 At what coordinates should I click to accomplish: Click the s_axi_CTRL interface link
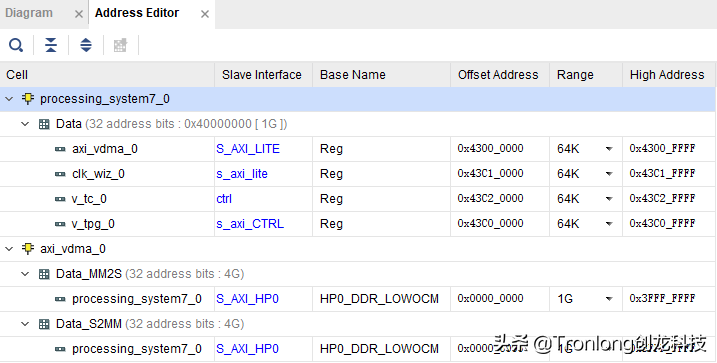pyautogui.click(x=250, y=224)
